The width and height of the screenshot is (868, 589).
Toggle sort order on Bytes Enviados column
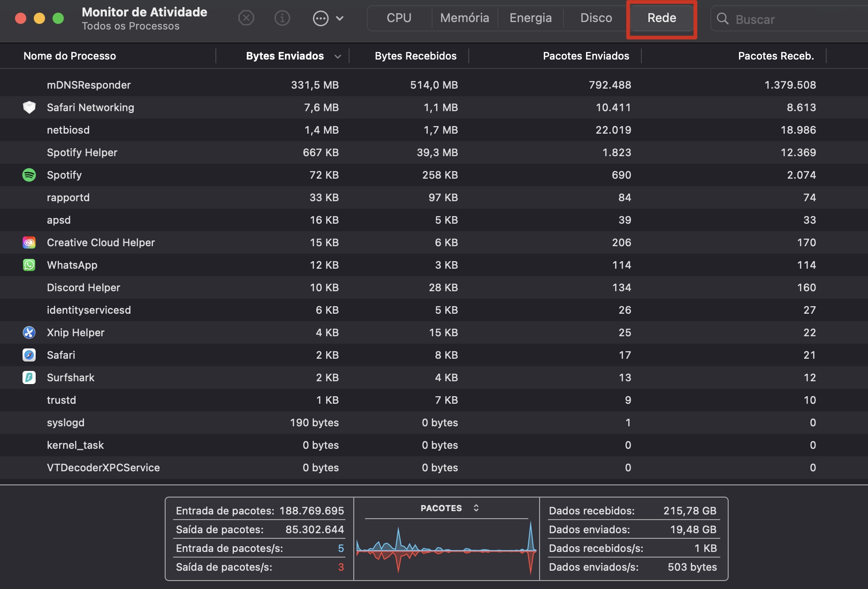tap(285, 56)
